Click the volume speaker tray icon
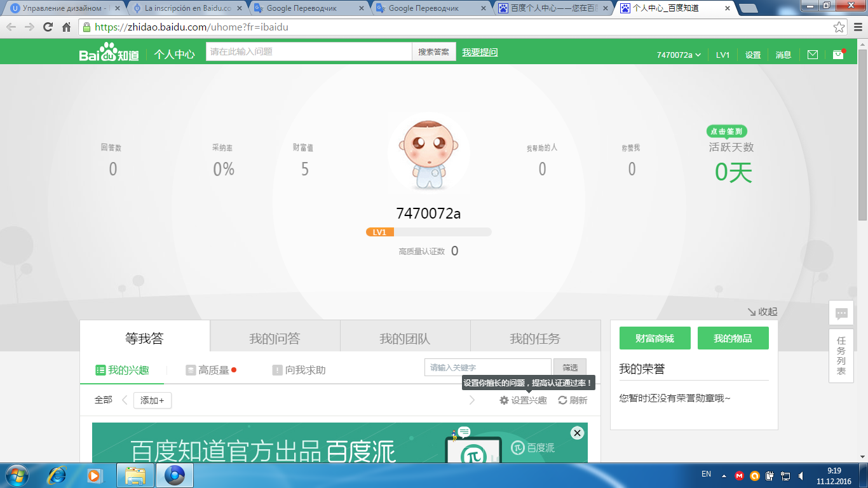The width and height of the screenshot is (868, 488). [x=801, y=475]
